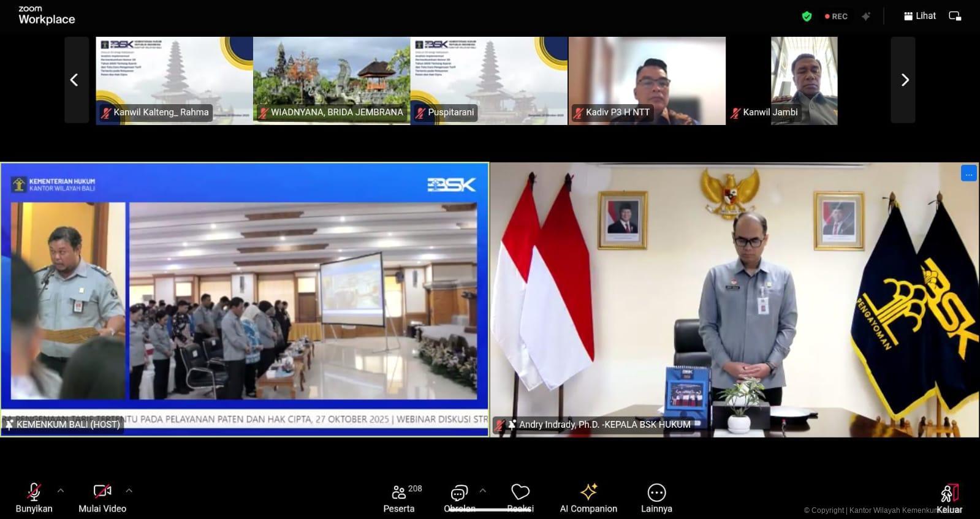Click the REC recording indicator
Screen dimensions: 980x519
pos(836,17)
